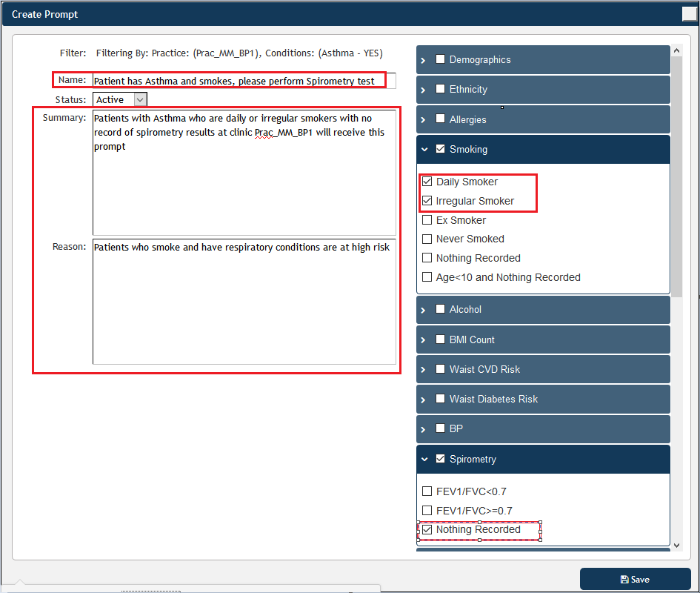Save the prompt with the Save button
Screen dimensions: 700x593
coord(636,579)
